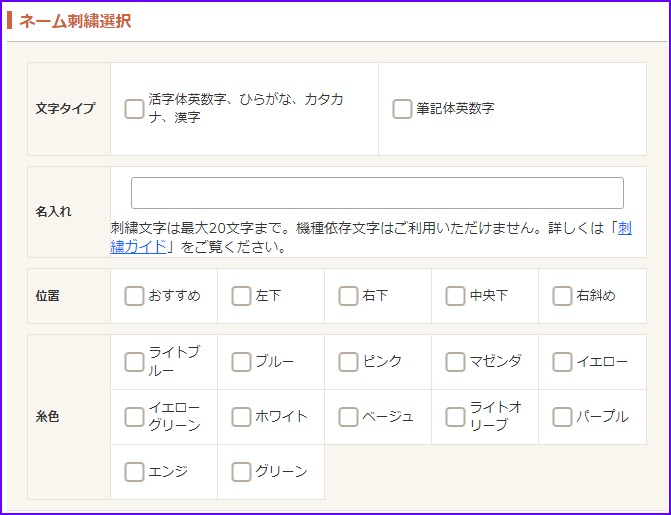
Task: Choose ピンク as thread color
Action: tap(348, 362)
